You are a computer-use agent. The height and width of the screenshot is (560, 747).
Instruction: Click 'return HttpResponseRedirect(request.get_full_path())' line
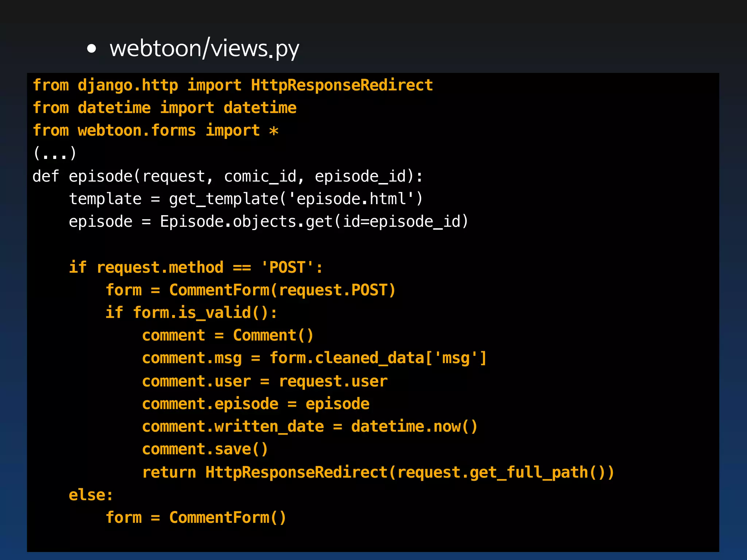coord(378,472)
